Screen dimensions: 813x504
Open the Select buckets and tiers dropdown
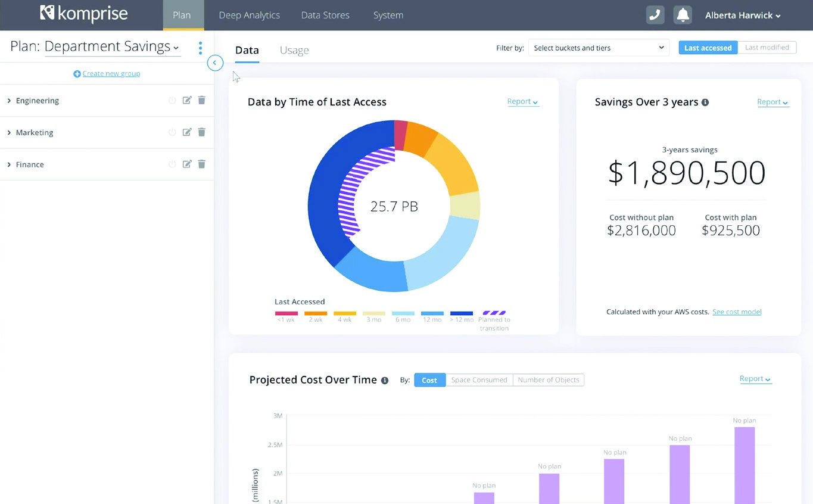click(x=598, y=48)
